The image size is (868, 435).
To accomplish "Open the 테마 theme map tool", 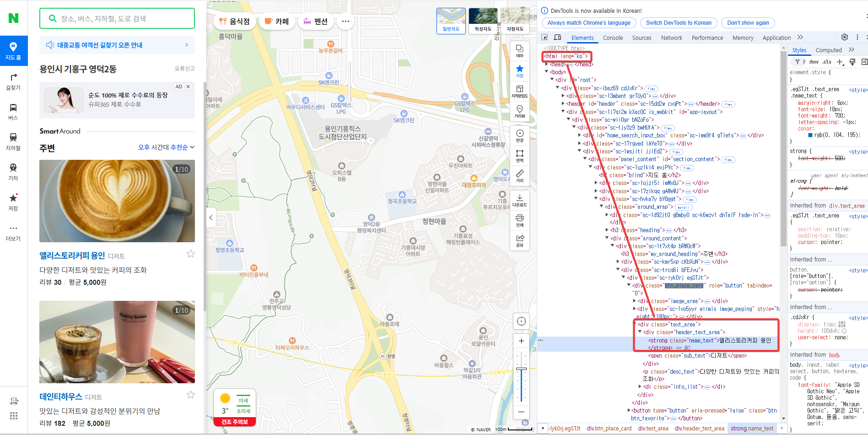I will 520,51.
